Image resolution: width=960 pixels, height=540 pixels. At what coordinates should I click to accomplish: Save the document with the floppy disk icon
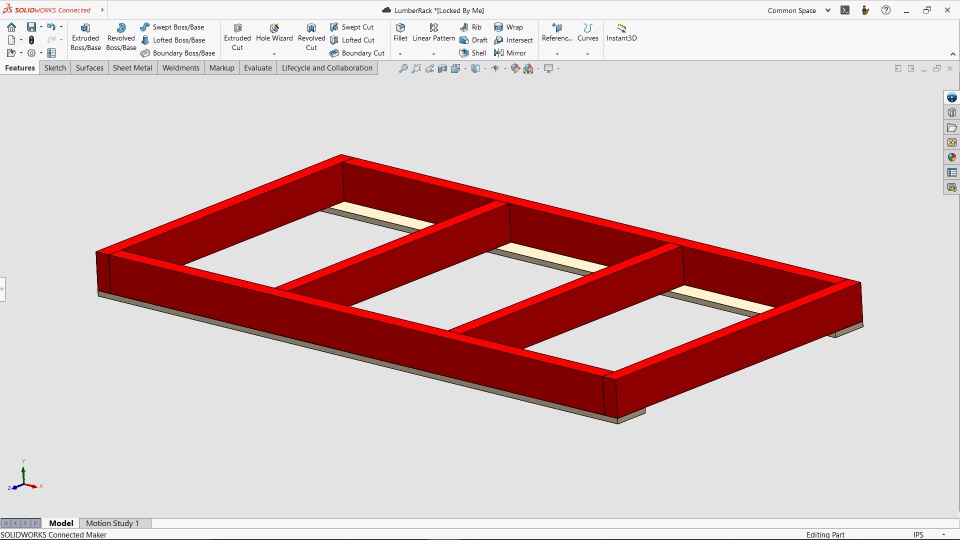(31, 27)
